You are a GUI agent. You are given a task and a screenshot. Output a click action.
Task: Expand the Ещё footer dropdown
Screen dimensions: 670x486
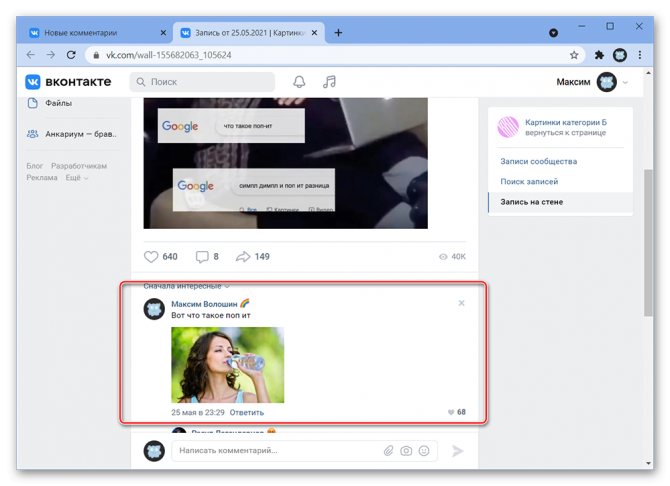[77, 178]
